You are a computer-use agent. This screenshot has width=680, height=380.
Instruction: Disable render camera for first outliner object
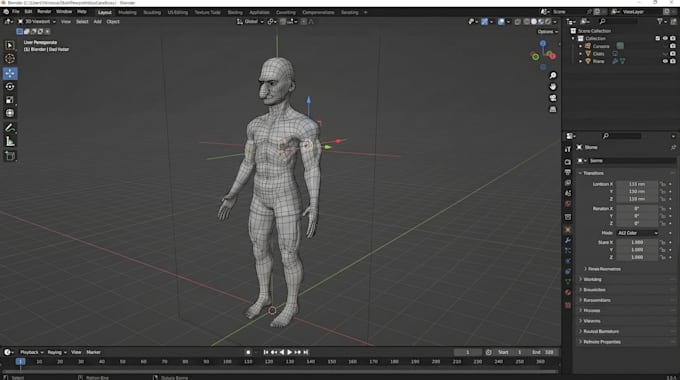(x=673, y=46)
